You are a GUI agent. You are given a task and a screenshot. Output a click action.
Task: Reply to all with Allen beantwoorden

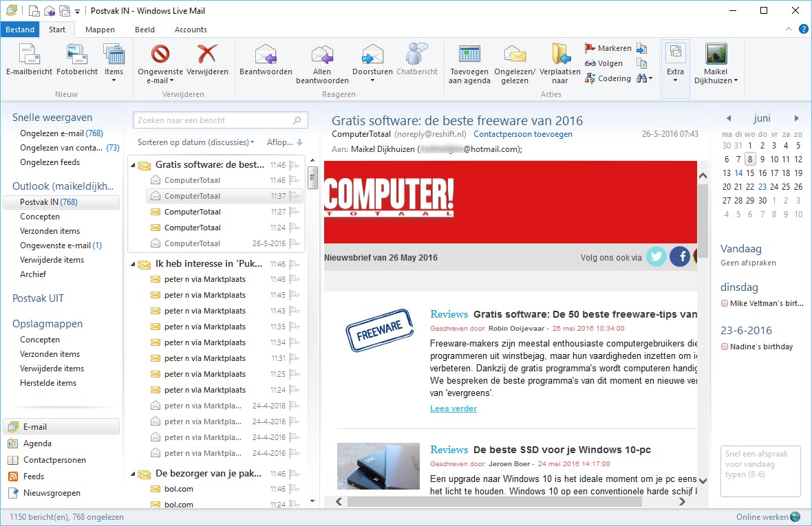pos(322,64)
